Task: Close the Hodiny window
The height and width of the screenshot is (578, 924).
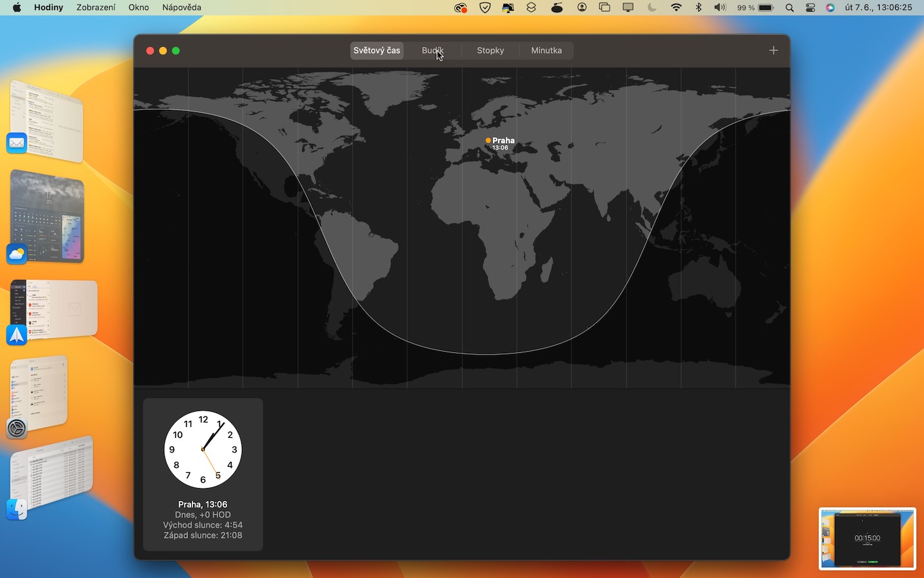Action: click(x=150, y=51)
